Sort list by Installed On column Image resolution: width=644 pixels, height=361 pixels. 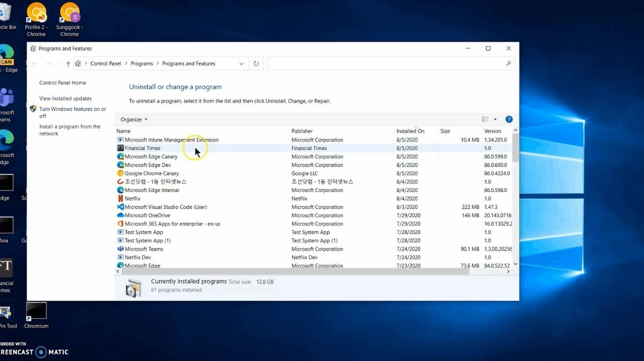point(410,131)
